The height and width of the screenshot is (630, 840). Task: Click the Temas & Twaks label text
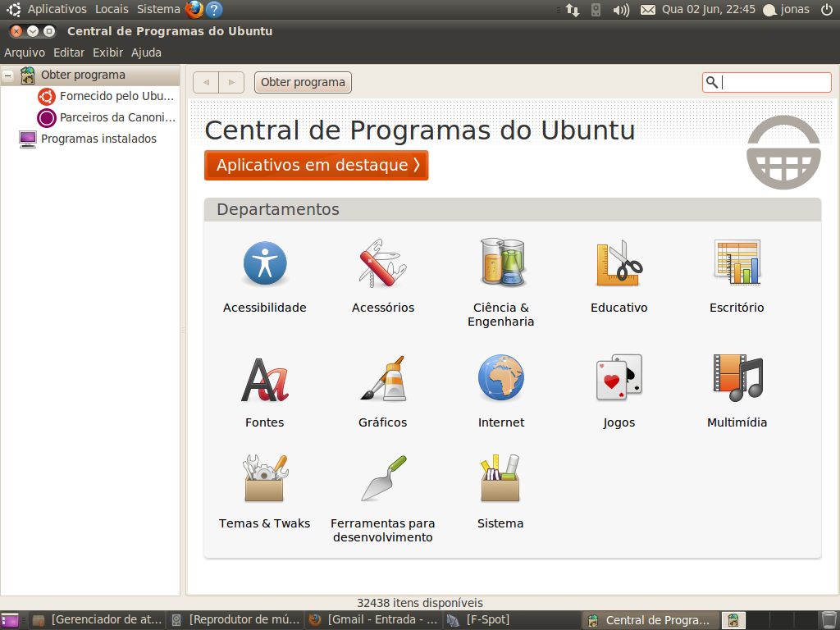point(265,523)
